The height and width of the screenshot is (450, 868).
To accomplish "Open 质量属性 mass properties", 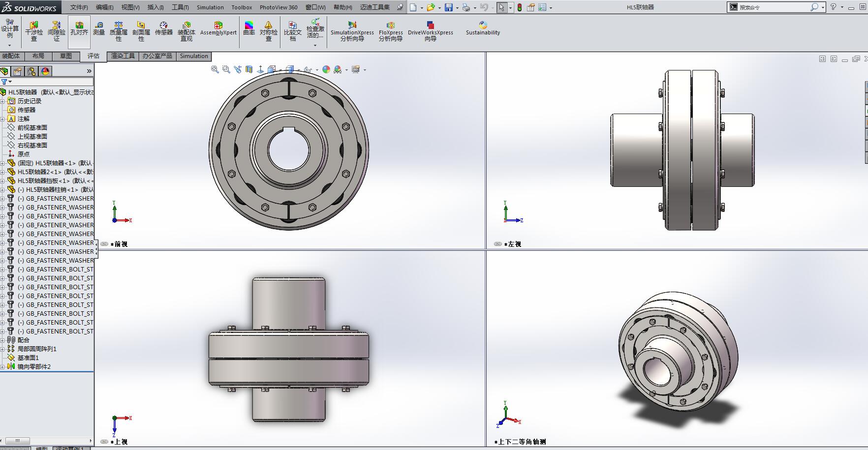I will click(119, 31).
